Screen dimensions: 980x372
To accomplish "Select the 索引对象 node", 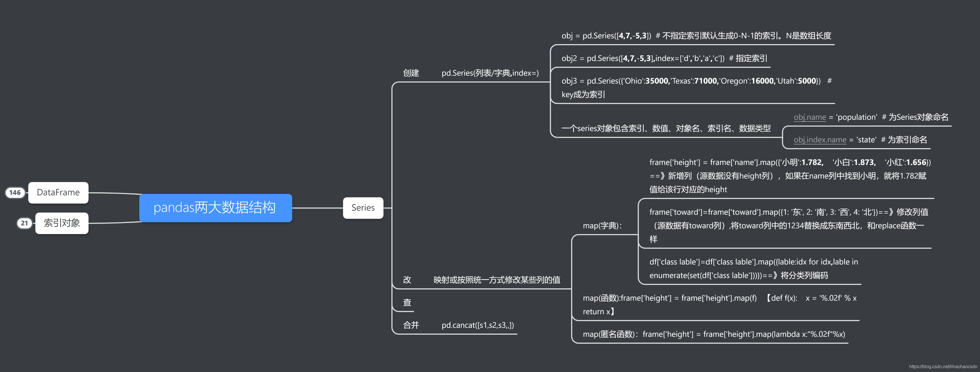I will click(x=62, y=223).
